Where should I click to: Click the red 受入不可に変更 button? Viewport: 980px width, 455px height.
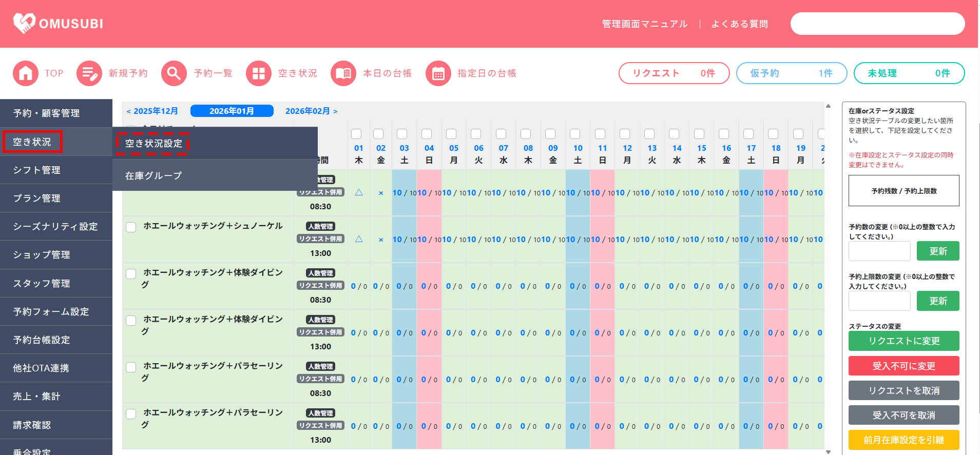[904, 366]
